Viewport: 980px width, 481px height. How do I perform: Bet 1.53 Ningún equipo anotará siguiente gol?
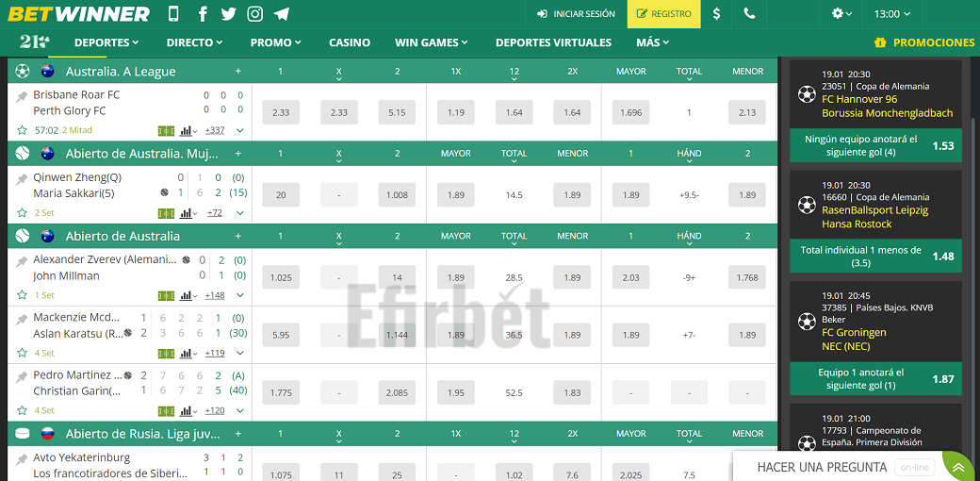pos(875,146)
